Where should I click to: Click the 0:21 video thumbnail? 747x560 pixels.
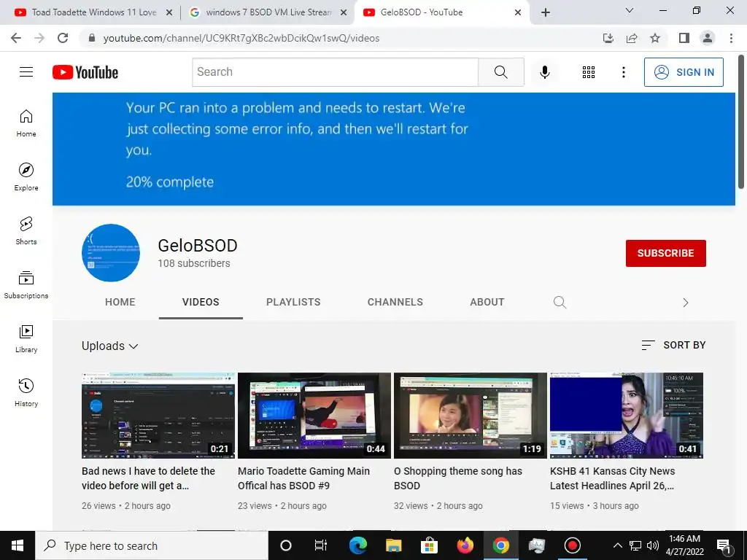(x=158, y=415)
